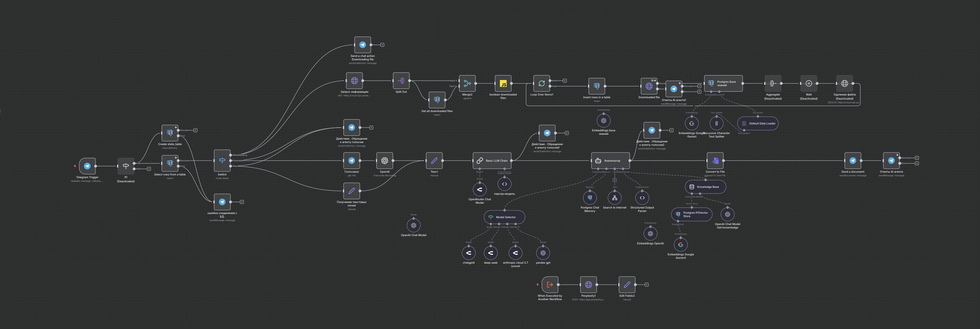Select the Model Selector node
The height and width of the screenshot is (329, 980).
pos(504,217)
